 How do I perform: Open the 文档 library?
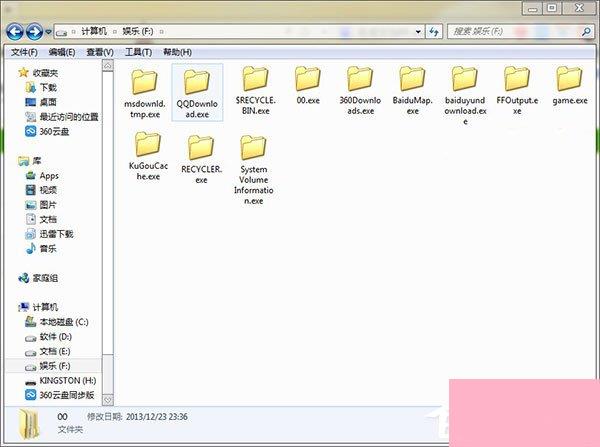pyautogui.click(x=41, y=219)
